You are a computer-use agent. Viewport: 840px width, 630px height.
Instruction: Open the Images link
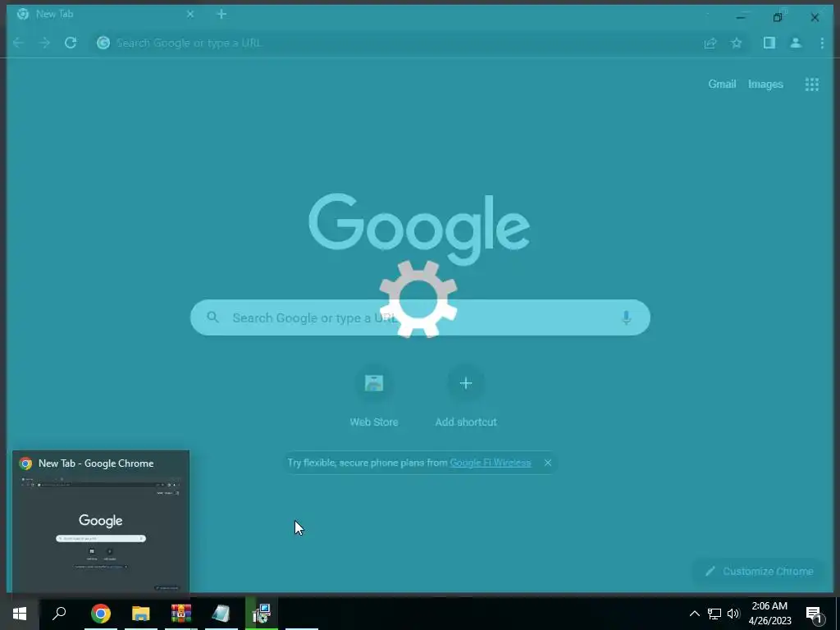tap(765, 84)
